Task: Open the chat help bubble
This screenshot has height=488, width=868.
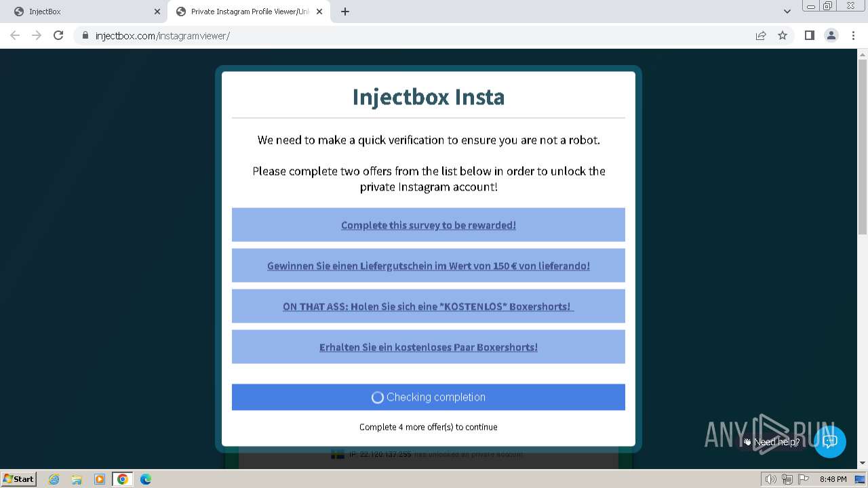Action: [829, 441]
